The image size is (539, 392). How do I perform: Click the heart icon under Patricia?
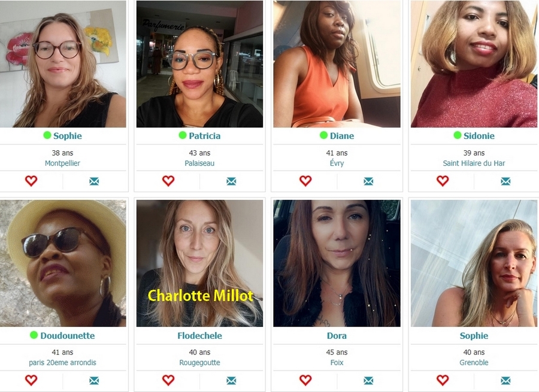pos(168,181)
